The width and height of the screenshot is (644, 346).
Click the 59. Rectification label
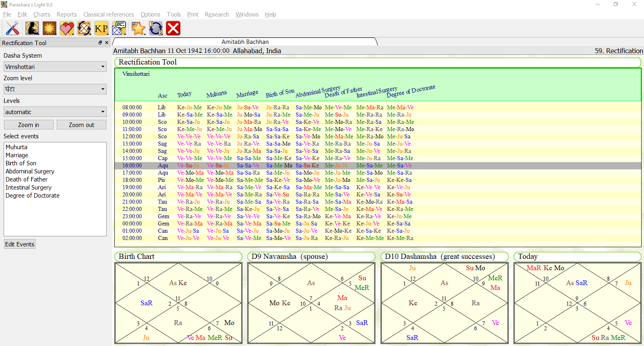pyautogui.click(x=619, y=51)
